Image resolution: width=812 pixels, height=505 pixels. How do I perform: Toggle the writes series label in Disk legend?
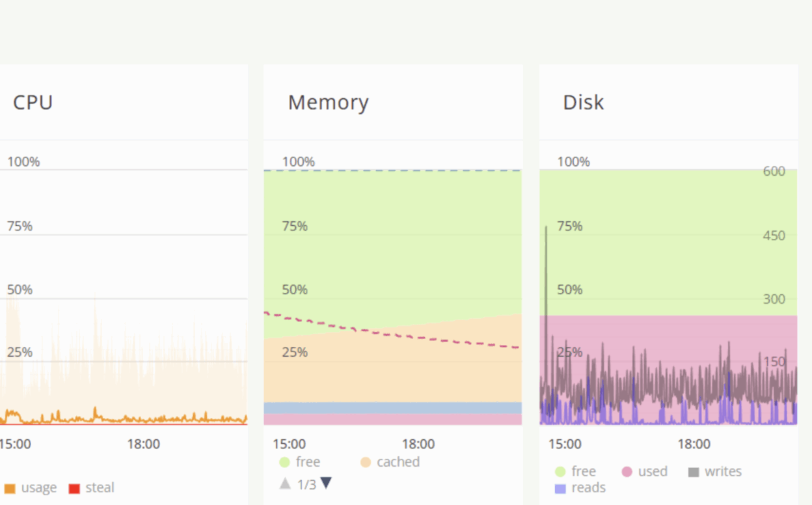tap(723, 472)
